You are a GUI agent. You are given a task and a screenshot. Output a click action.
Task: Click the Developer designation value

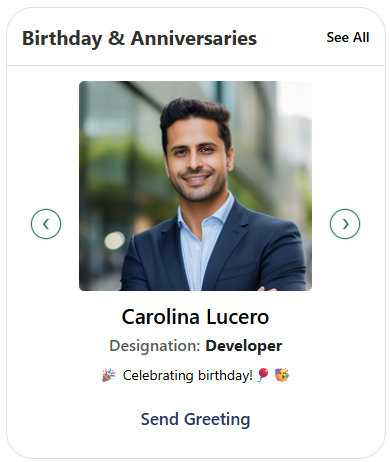point(244,346)
